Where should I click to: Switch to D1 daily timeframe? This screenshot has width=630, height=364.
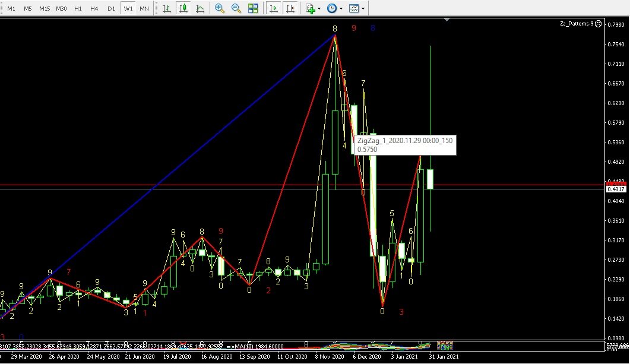(x=111, y=8)
